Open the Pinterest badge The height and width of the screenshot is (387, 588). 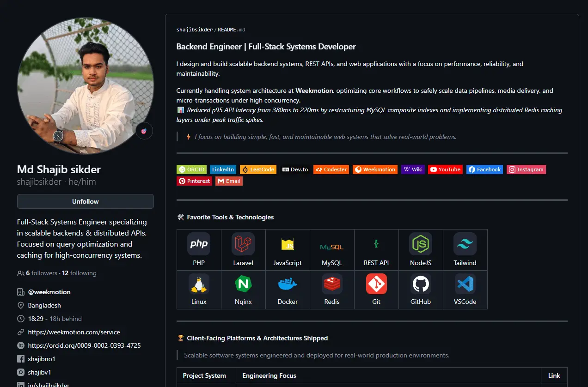(194, 181)
